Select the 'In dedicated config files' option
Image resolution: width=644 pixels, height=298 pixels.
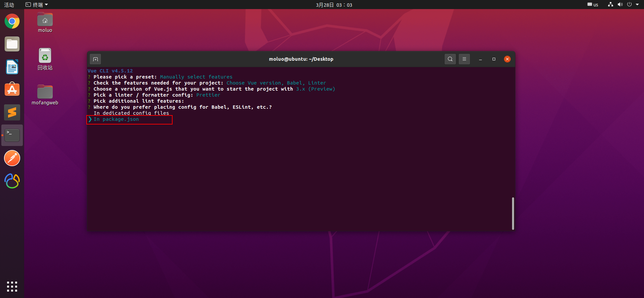(x=131, y=113)
